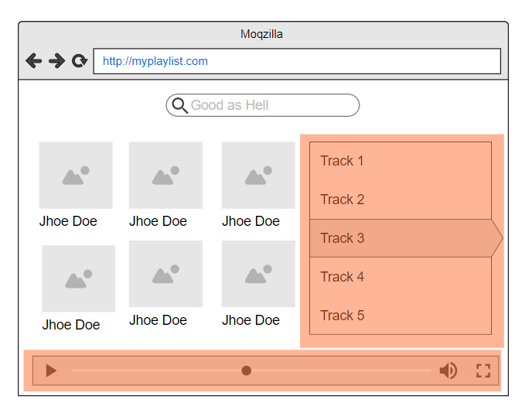The height and width of the screenshot is (420, 522).
Task: Reload the page with the refresh icon
Action: [80, 60]
